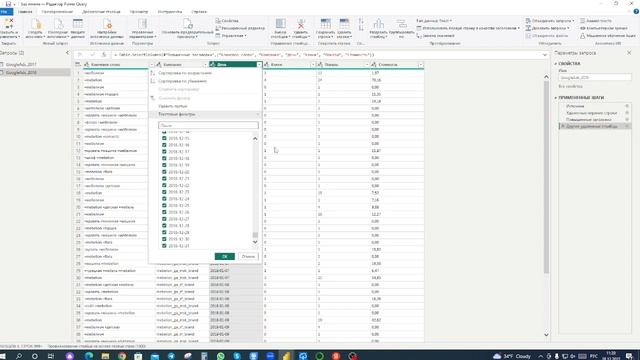640x360 pixels.
Task: Toggle filter dropdown of День column
Action: point(259,64)
